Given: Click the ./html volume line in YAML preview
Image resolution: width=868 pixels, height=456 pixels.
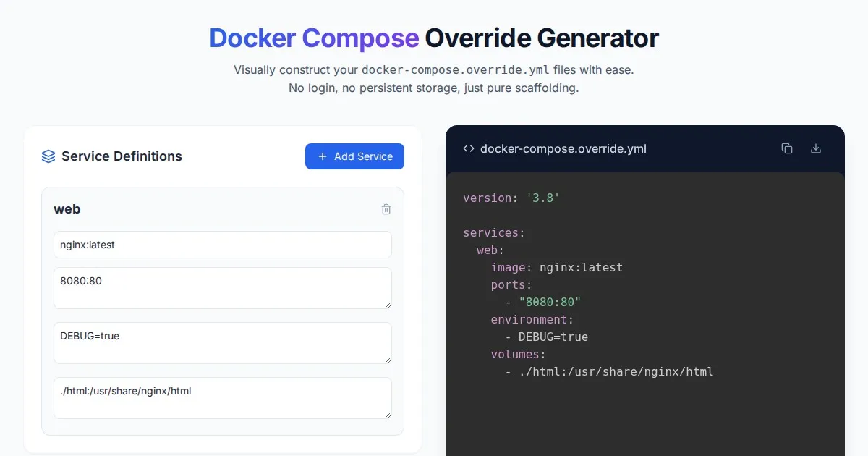Looking at the screenshot, I should (615, 371).
